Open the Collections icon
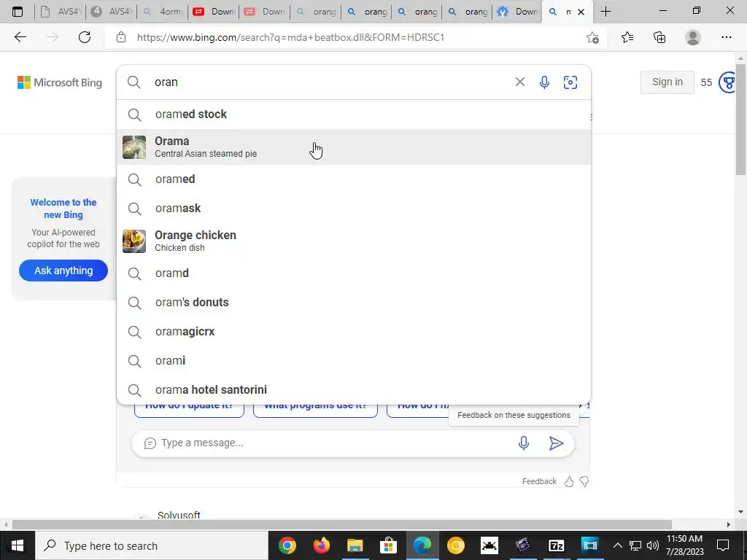 point(659,37)
